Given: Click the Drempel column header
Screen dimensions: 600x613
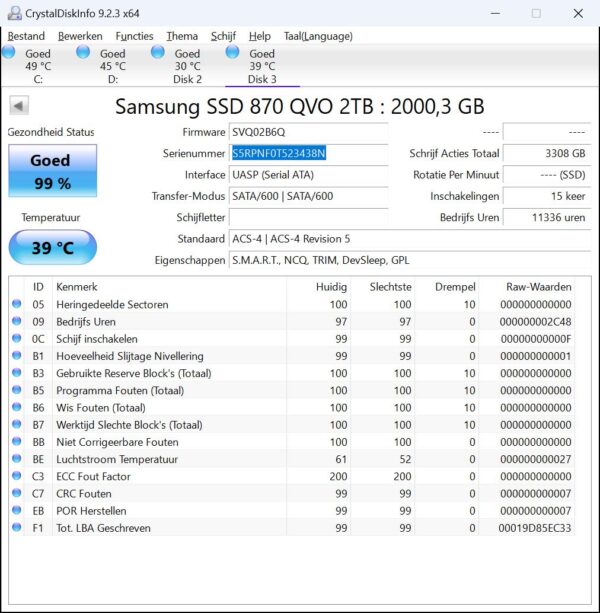Looking at the screenshot, I should 447,287.
